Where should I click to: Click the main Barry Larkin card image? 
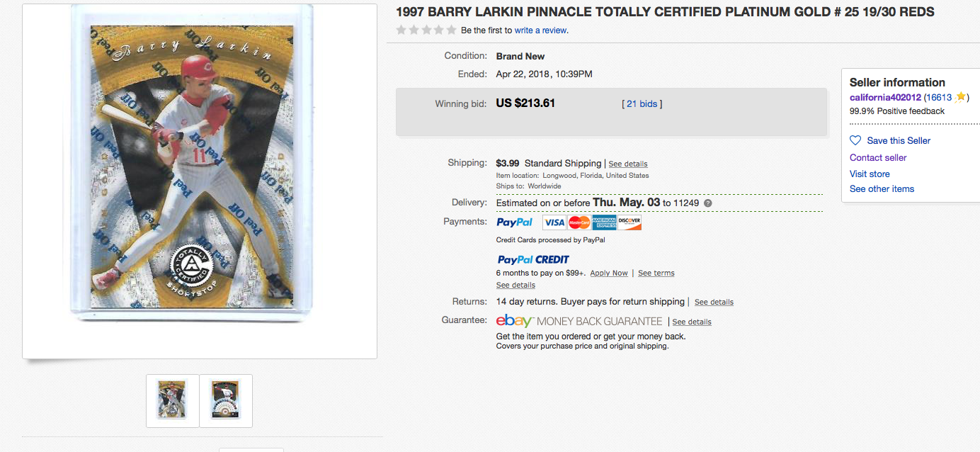pyautogui.click(x=192, y=166)
